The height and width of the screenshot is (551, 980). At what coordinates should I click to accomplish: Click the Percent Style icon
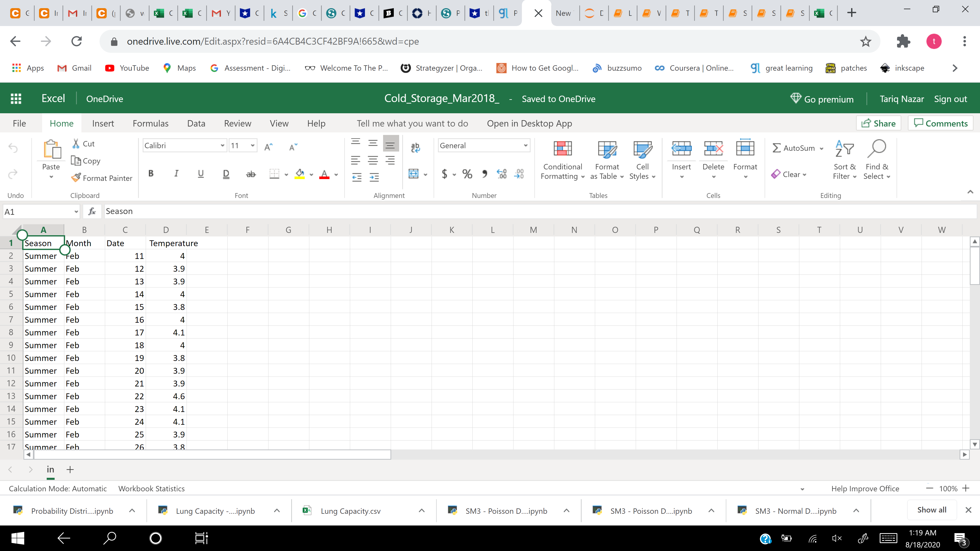point(467,174)
